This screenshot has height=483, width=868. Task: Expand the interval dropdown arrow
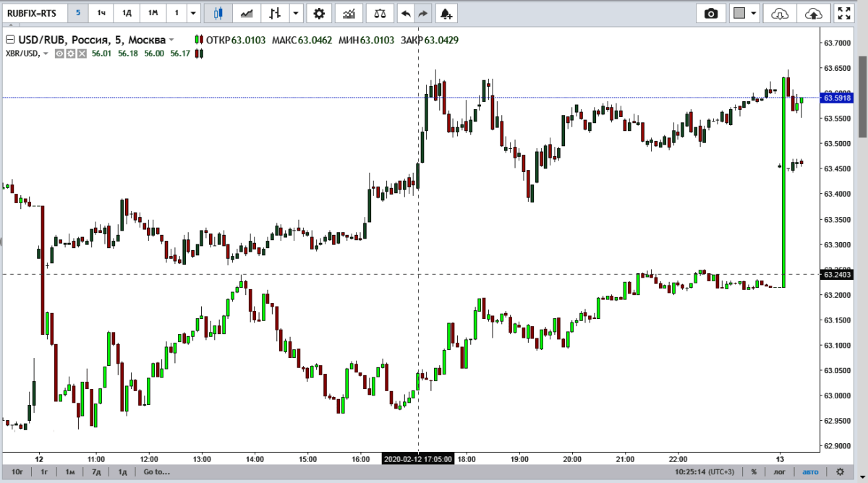coord(192,13)
